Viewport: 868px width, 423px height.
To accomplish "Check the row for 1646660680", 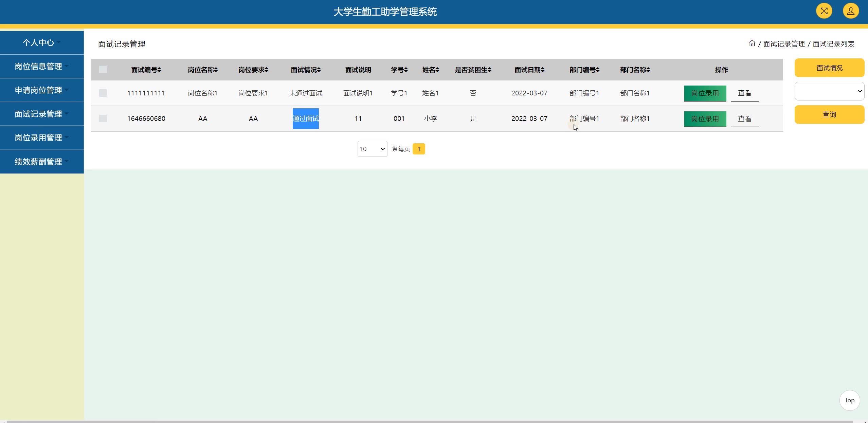I will pos(103,118).
